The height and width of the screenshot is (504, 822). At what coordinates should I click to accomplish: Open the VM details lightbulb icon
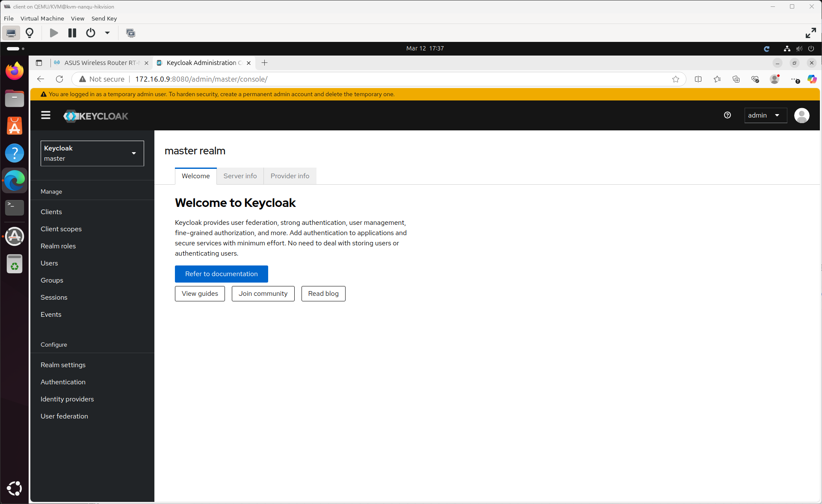click(30, 33)
